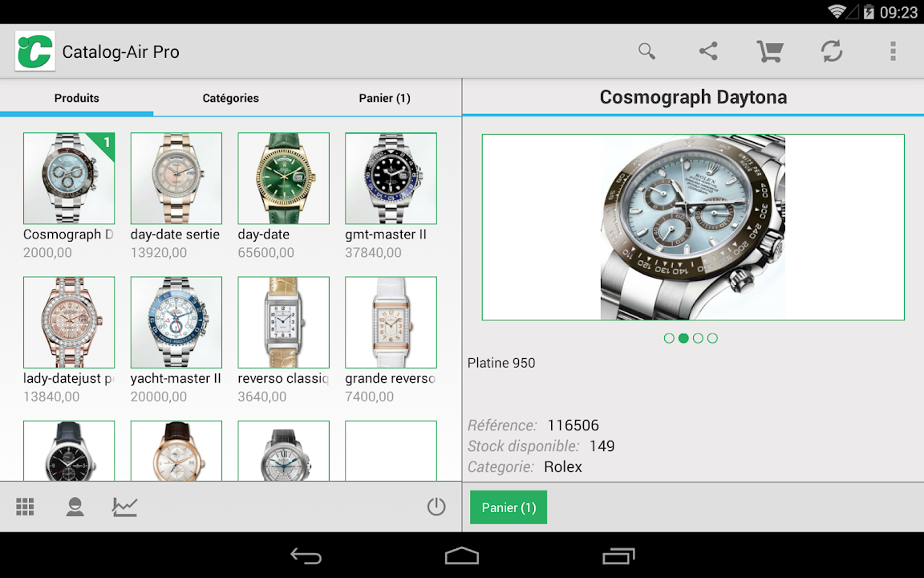Open the three-dot overflow menu
Viewport: 924px width, 578px height.
(x=893, y=52)
